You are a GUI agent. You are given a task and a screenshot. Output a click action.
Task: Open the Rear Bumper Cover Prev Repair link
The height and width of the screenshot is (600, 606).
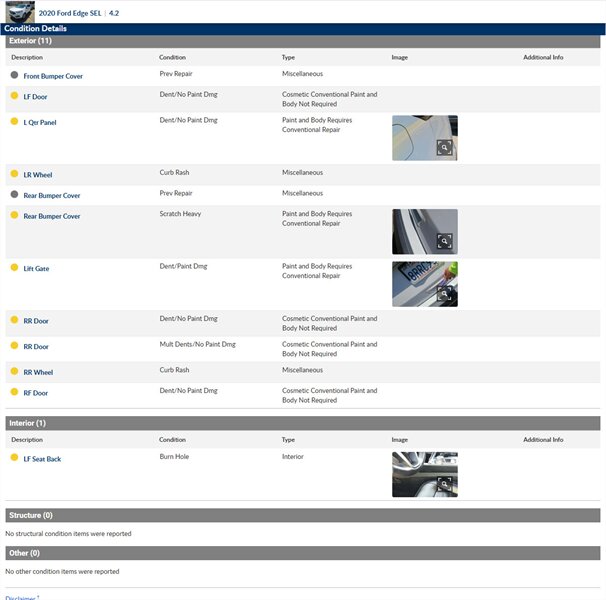52,196
